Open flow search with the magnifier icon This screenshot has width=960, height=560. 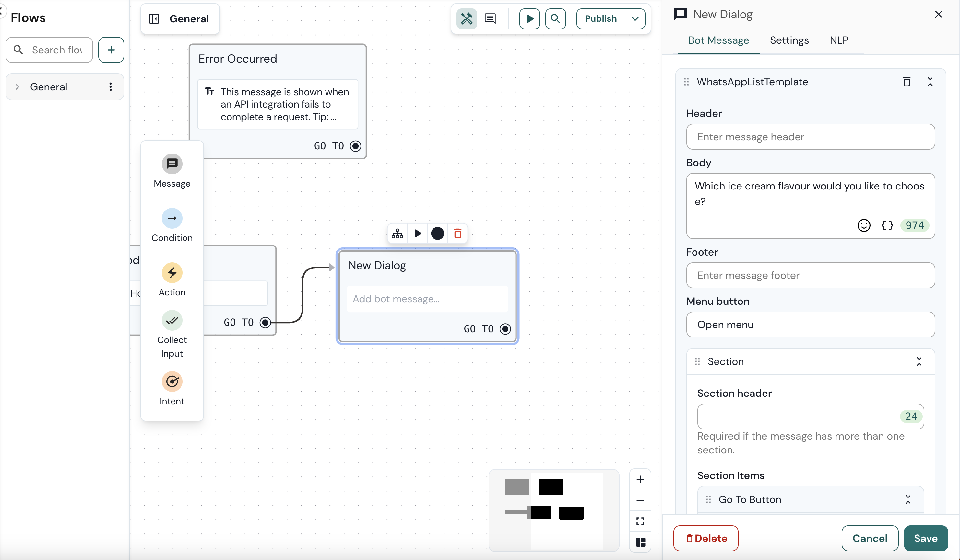click(x=555, y=19)
